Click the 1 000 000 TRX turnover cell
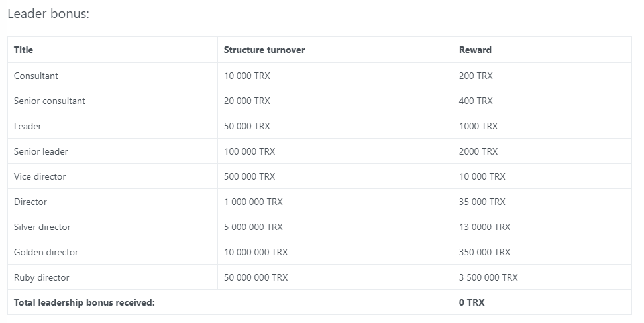The height and width of the screenshot is (323, 644). pyautogui.click(x=253, y=202)
